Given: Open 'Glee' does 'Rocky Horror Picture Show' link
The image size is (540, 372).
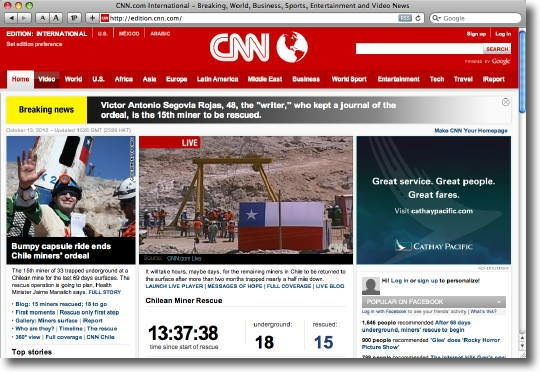Looking at the screenshot, I should [430, 343].
